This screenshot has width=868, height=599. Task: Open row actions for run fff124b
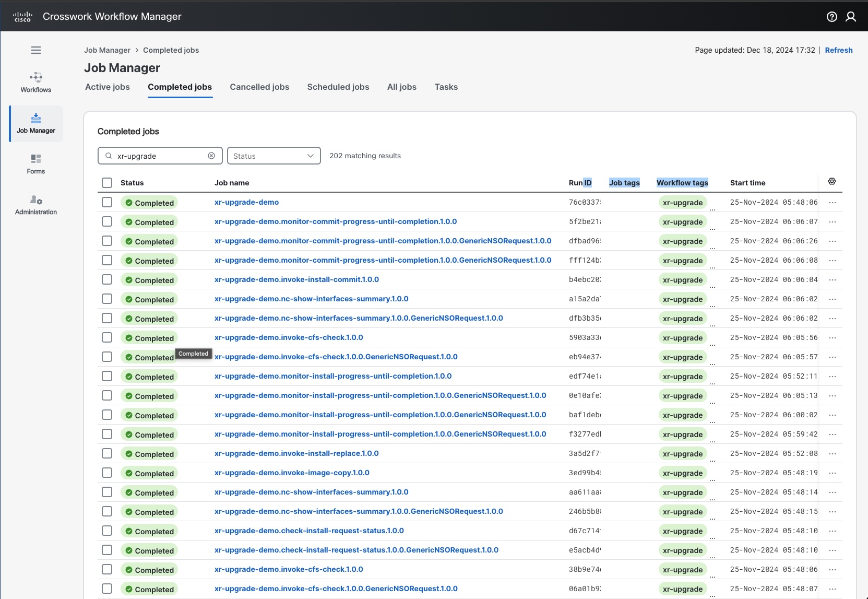pyautogui.click(x=833, y=260)
